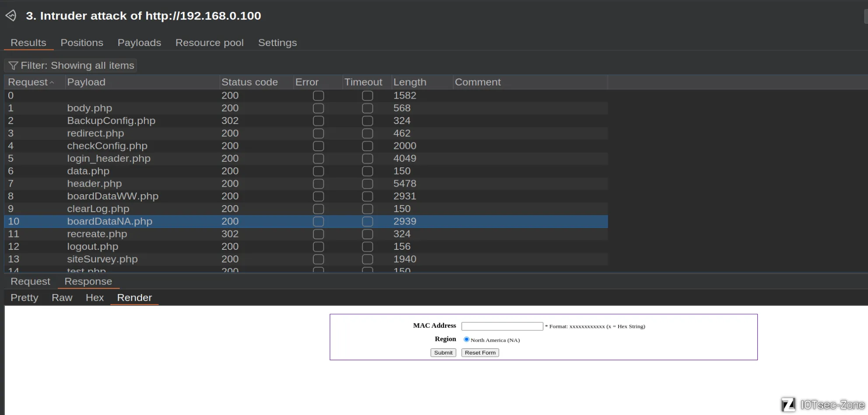This screenshot has width=868, height=415.
Task: Sort by the Payload column header
Action: [x=142, y=82]
